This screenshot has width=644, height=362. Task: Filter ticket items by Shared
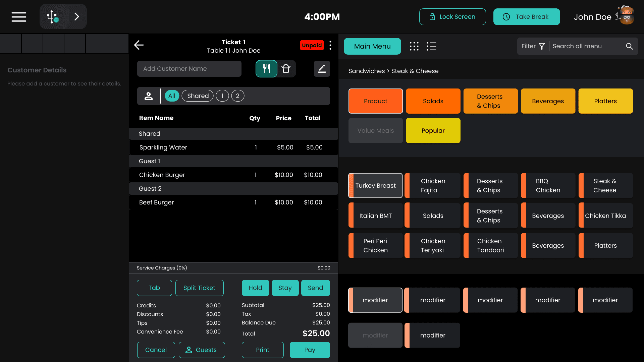pyautogui.click(x=198, y=96)
